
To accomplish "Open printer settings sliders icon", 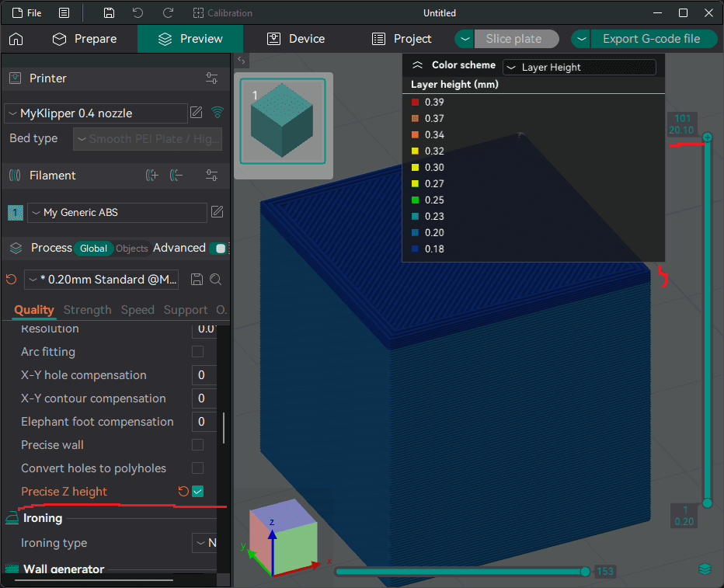I will point(212,78).
